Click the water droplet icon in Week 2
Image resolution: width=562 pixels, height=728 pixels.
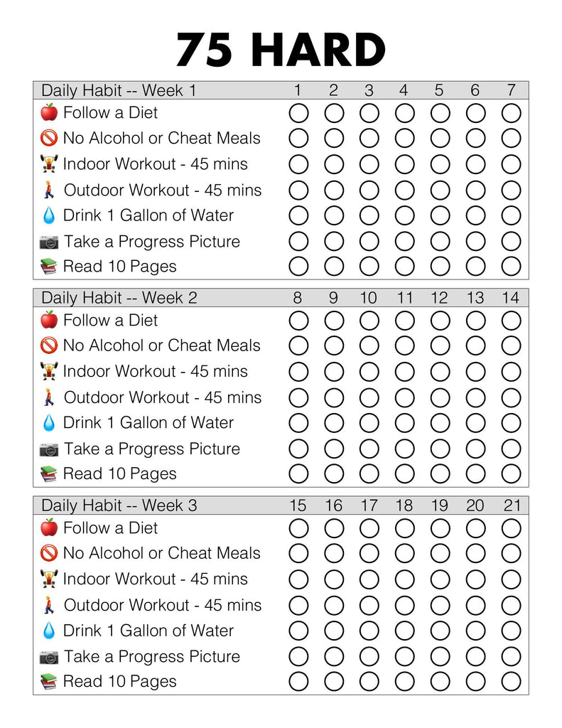pyautogui.click(x=48, y=423)
